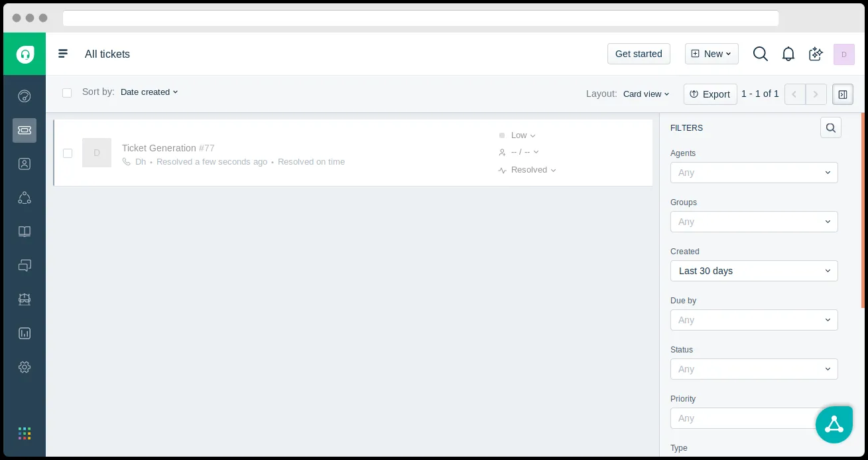Go to next page arrow
The height and width of the screenshot is (460, 868).
point(816,94)
